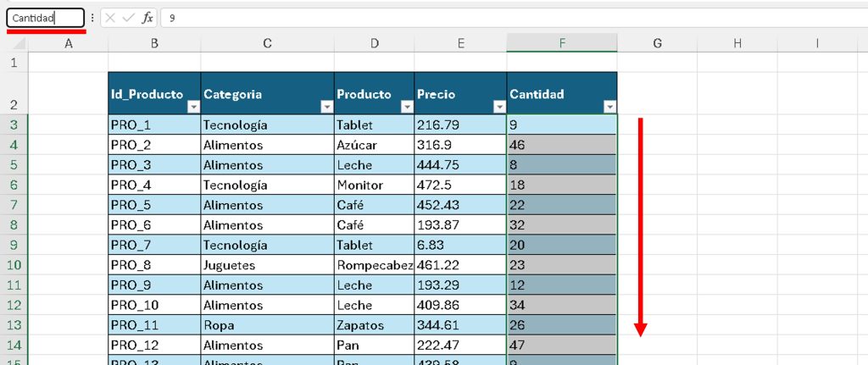Click the three-dot handle beside Name Box
The width and height of the screenshot is (868, 365).
tap(92, 18)
